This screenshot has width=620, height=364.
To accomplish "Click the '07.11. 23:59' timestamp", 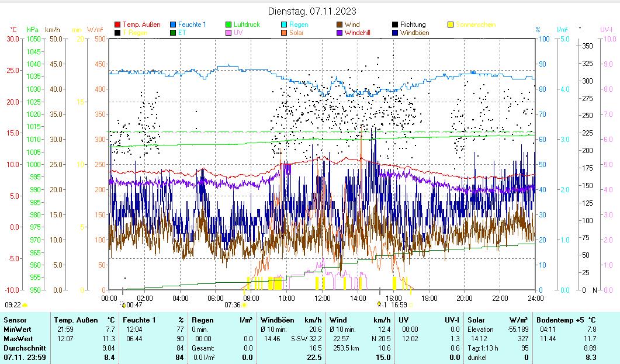I will [25, 358].
